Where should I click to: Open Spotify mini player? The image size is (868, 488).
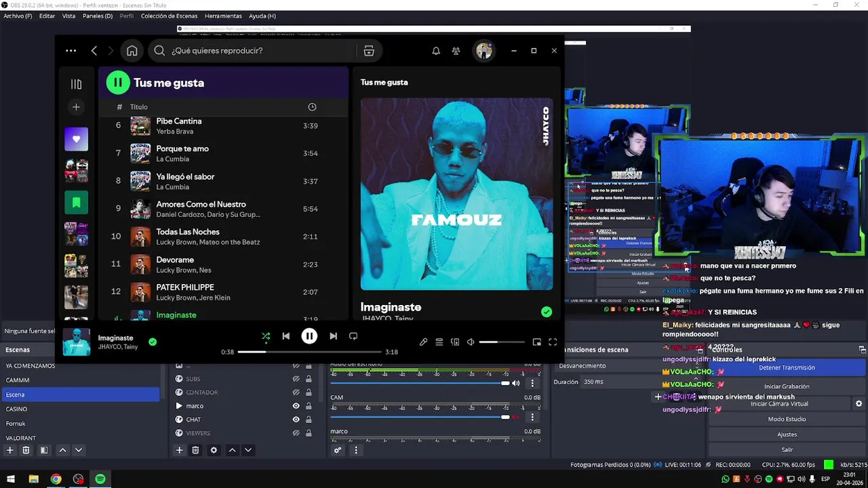coord(536,342)
